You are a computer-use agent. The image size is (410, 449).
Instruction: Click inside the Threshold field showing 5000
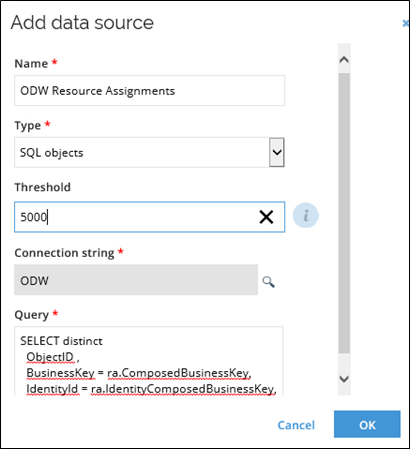click(x=149, y=217)
